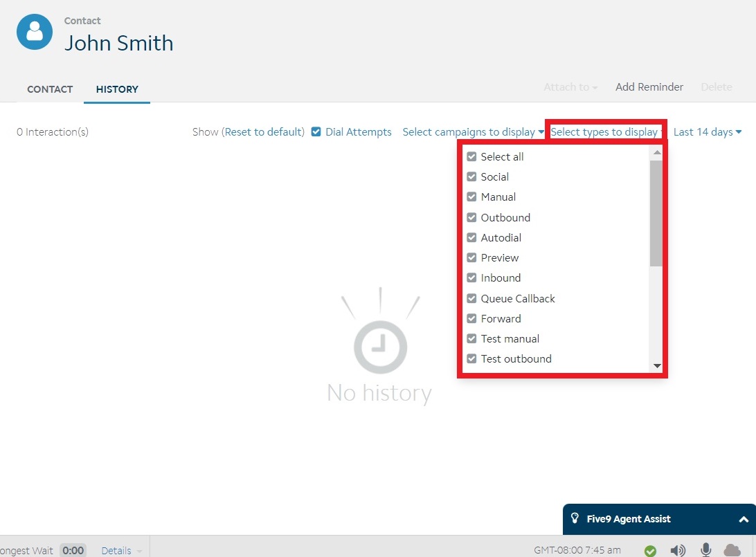Uncheck the Social type checkbox
Viewport: 756px width, 557px height.
pos(471,177)
